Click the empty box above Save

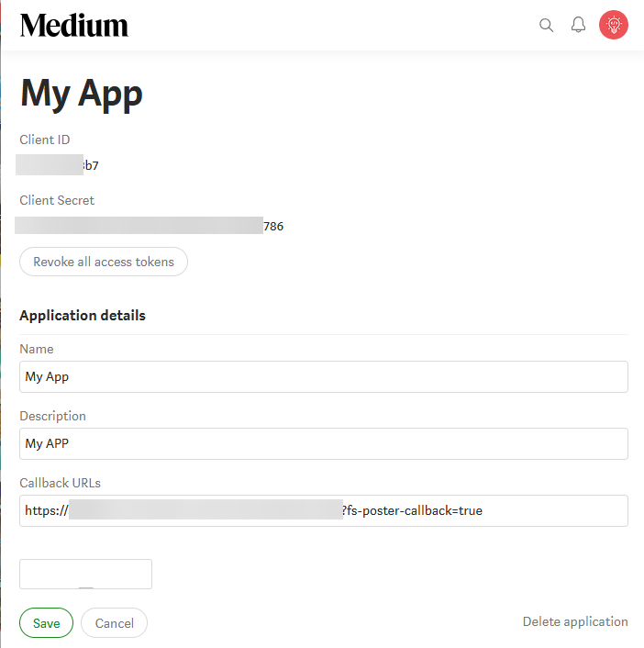pos(85,574)
